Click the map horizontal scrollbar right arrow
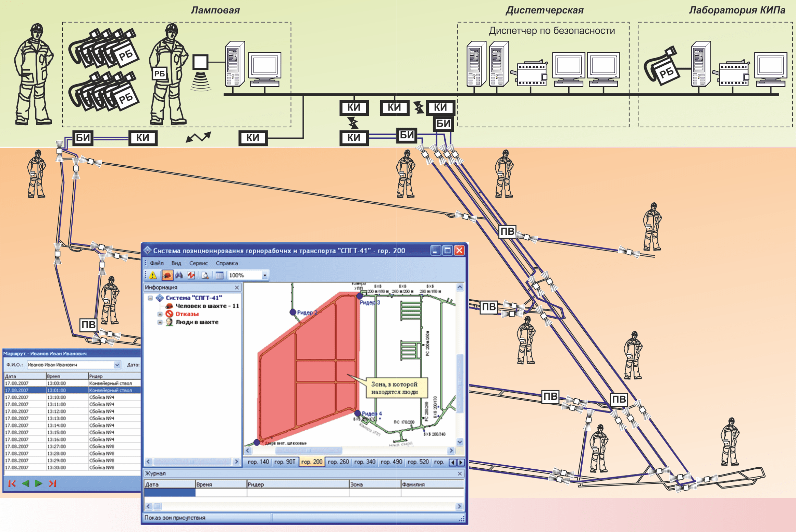 (451, 450)
